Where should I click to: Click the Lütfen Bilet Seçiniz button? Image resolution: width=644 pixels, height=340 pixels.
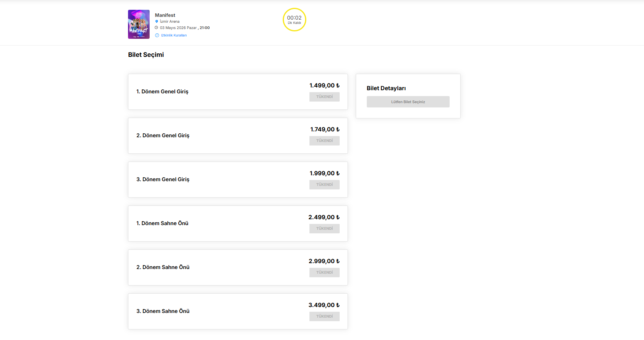point(408,102)
